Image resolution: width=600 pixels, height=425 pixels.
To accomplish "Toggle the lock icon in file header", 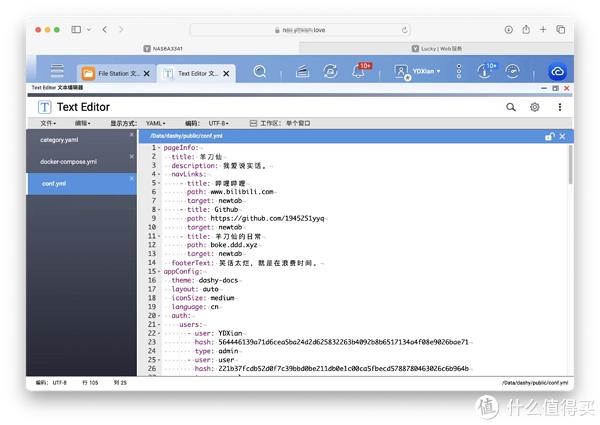I will 550,136.
